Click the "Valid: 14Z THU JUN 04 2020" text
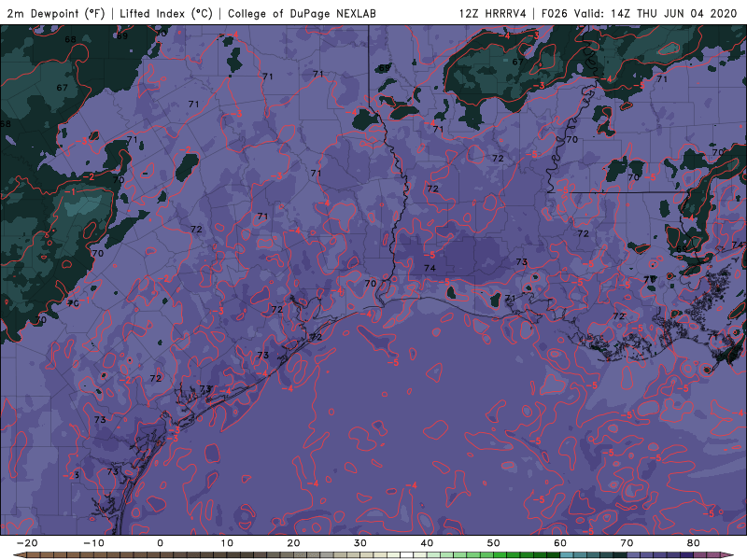The image size is (747, 560). click(655, 13)
